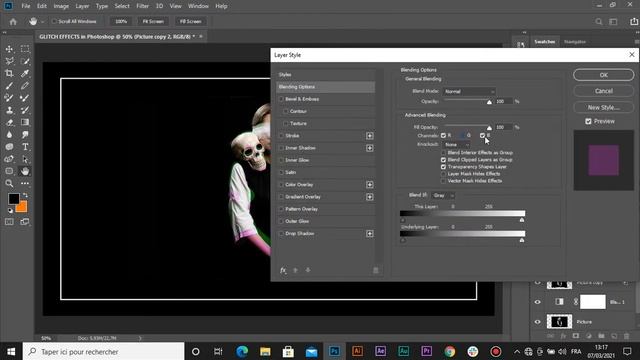
Task: Check Blend Interior Effects as Group
Action: (x=443, y=153)
